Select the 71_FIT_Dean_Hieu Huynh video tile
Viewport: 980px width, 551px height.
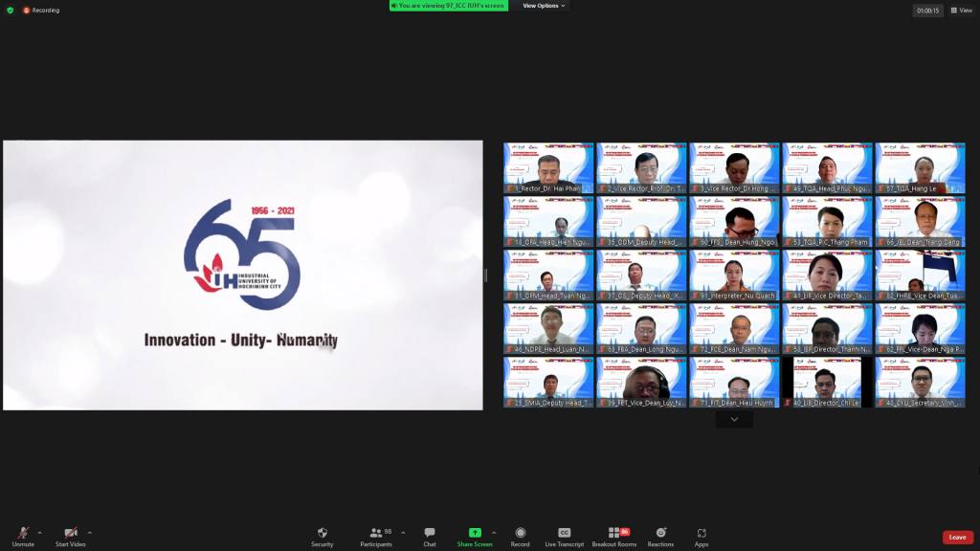click(734, 383)
